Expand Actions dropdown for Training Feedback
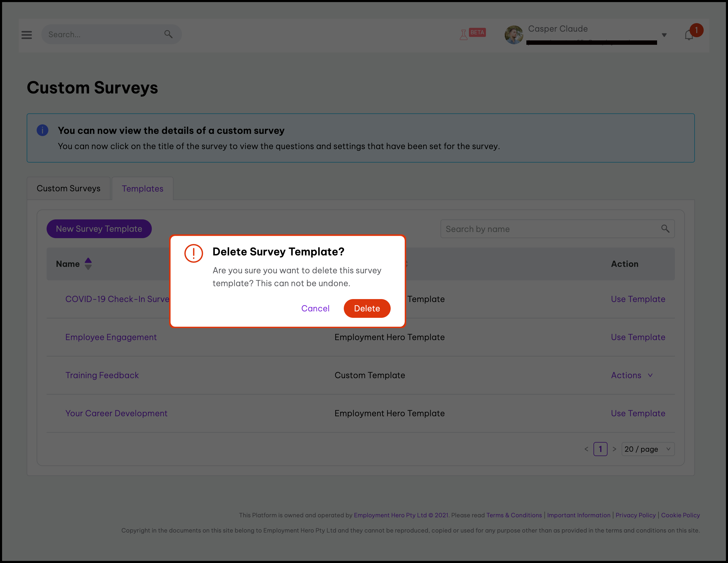The width and height of the screenshot is (728, 563). (x=632, y=375)
